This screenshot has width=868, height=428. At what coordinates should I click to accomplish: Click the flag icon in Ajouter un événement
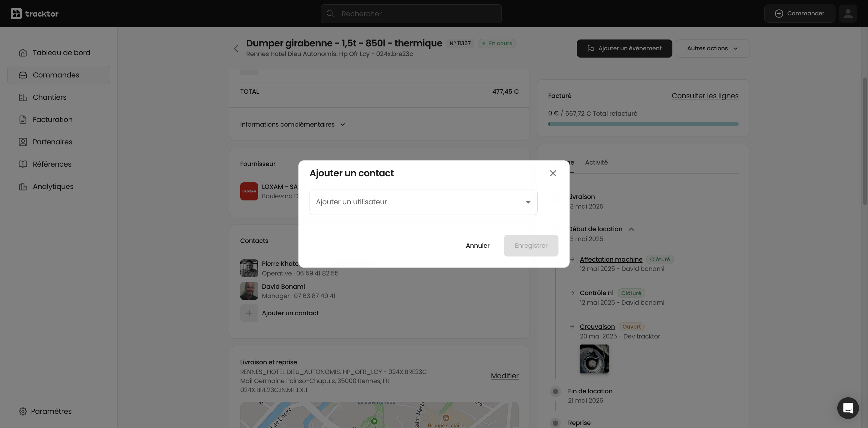[x=591, y=48]
